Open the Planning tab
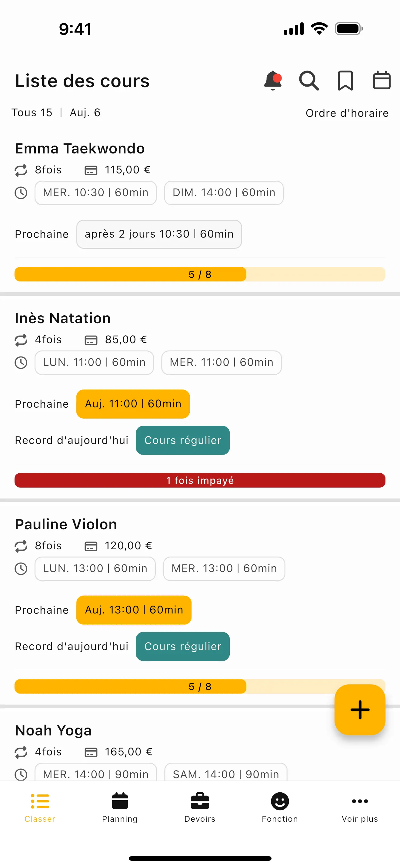The width and height of the screenshot is (400, 868). point(120,807)
